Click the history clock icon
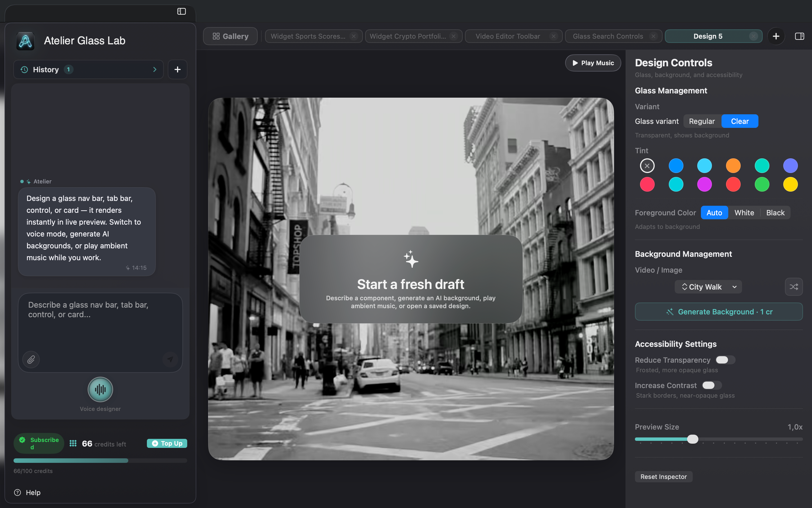Viewport: 812px width, 508px height. pyautogui.click(x=24, y=69)
